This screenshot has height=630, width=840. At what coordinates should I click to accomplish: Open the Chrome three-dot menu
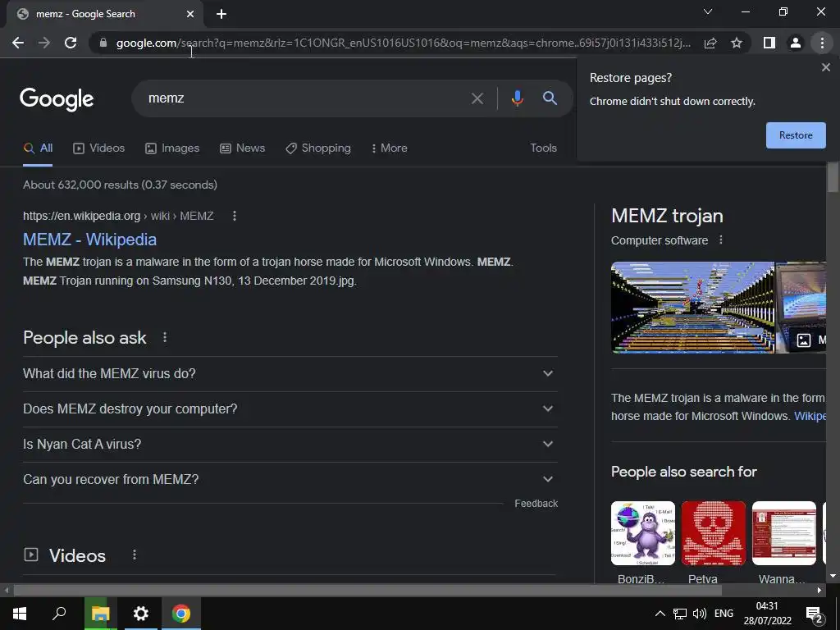coord(822,43)
